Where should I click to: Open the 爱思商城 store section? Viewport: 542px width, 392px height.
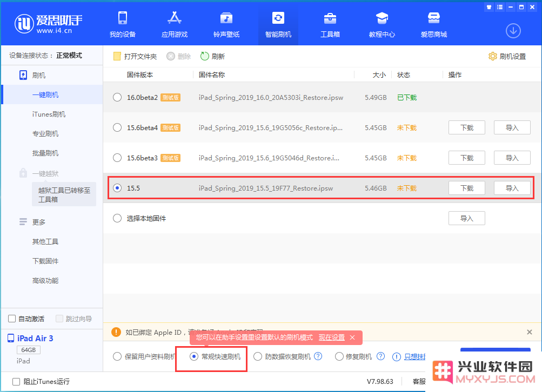coord(434,24)
